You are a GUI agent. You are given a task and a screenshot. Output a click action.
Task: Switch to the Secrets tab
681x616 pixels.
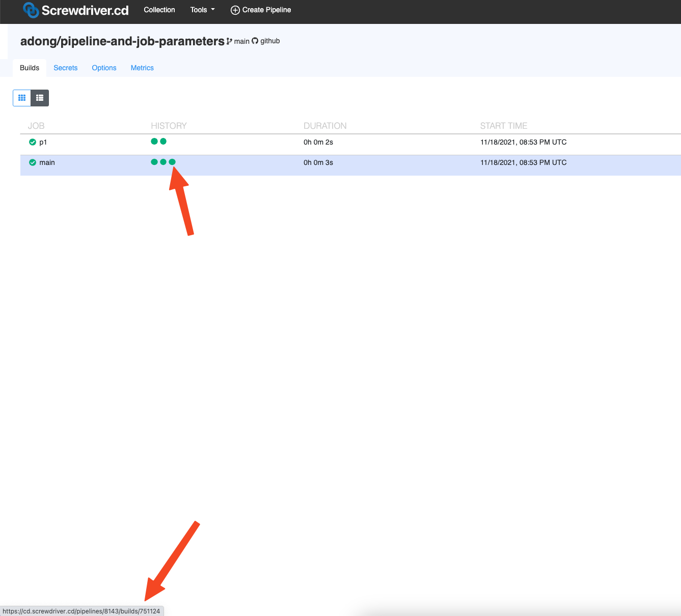[66, 68]
